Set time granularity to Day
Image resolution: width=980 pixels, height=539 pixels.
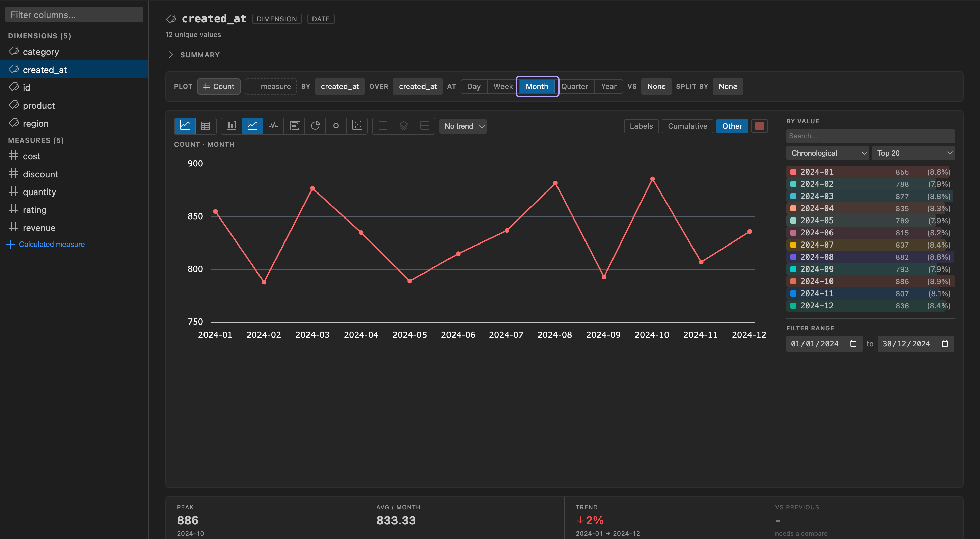pyautogui.click(x=474, y=86)
